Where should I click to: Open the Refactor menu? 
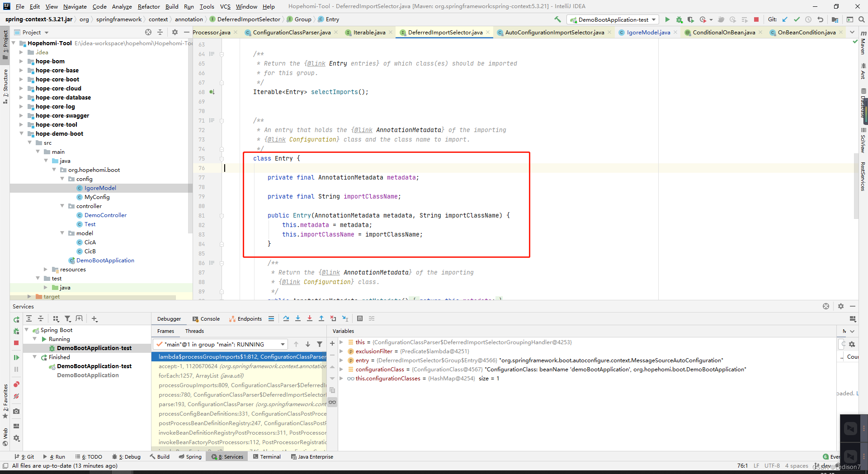coord(149,6)
